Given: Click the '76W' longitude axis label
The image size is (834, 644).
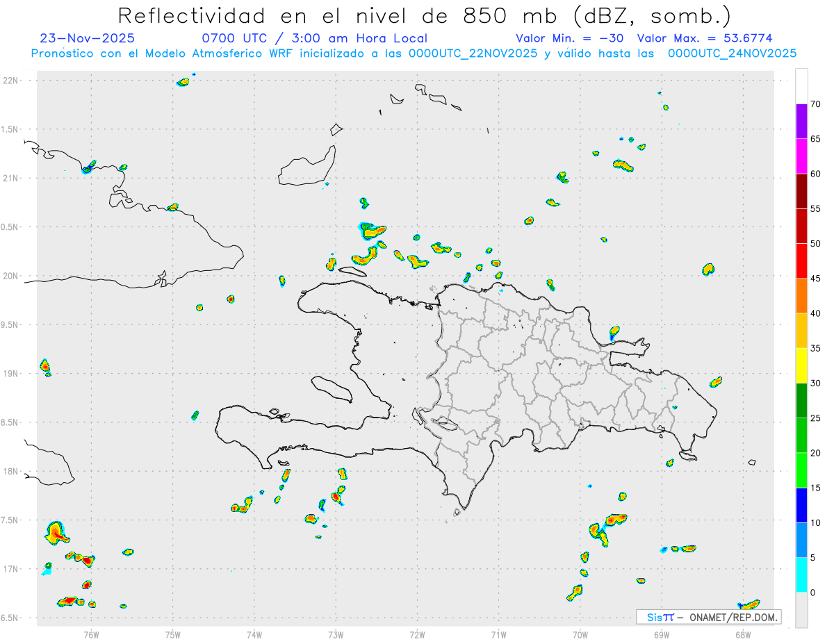Looking at the screenshot, I should [x=91, y=634].
